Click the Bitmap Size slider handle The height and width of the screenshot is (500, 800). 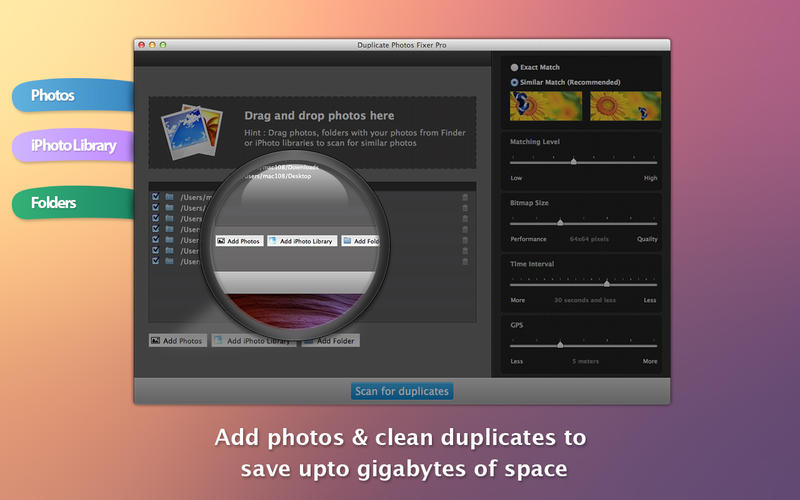(x=560, y=222)
